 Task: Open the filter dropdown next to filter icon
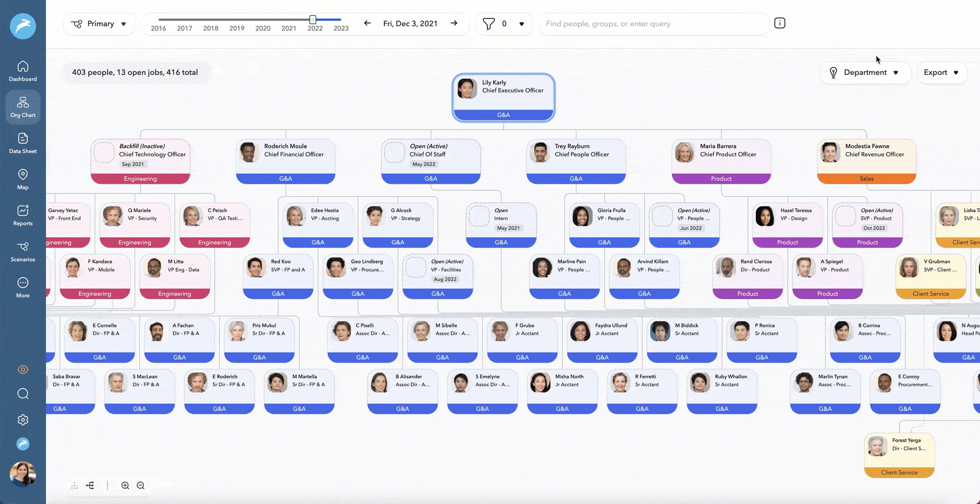point(521,24)
